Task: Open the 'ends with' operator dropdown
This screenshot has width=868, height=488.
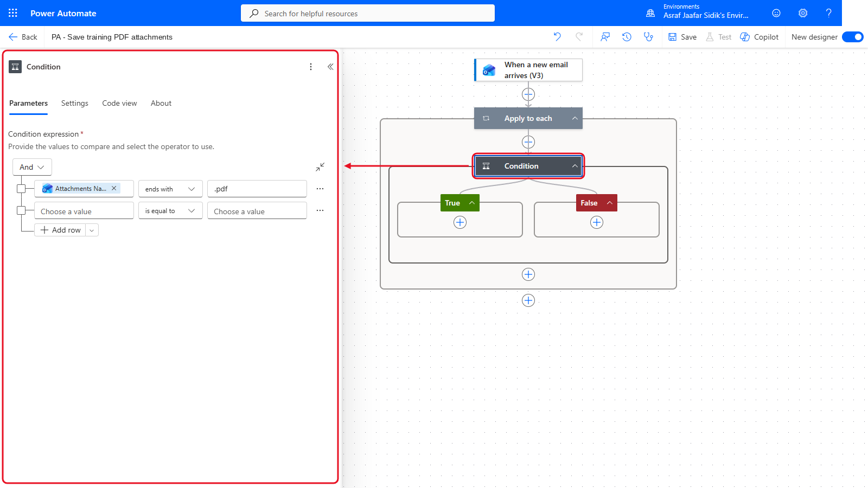Action: coord(170,189)
